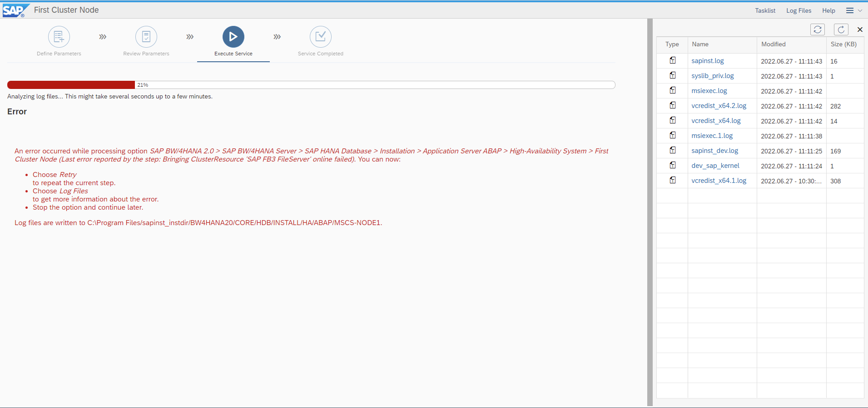Image resolution: width=868 pixels, height=408 pixels.
Task: Open the Help menu
Action: (828, 10)
